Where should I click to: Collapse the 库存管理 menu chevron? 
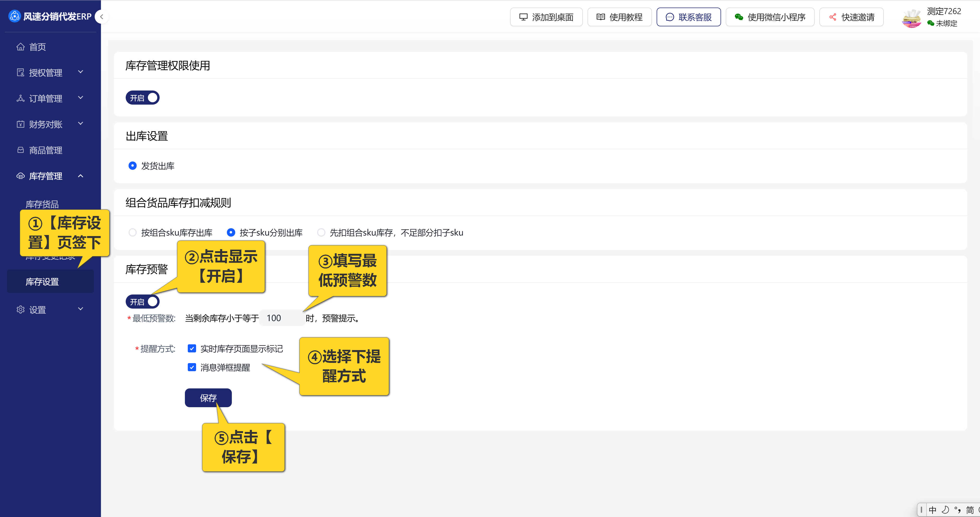tap(81, 176)
